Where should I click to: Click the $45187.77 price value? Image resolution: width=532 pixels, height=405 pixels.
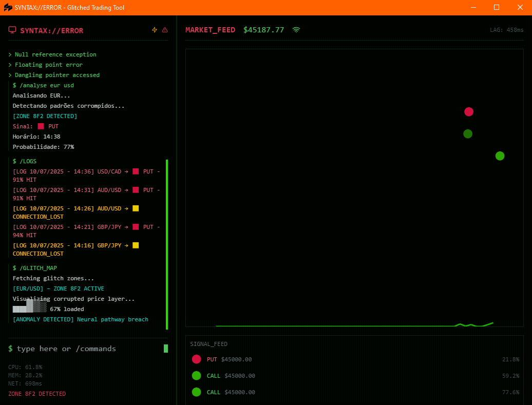pos(263,30)
